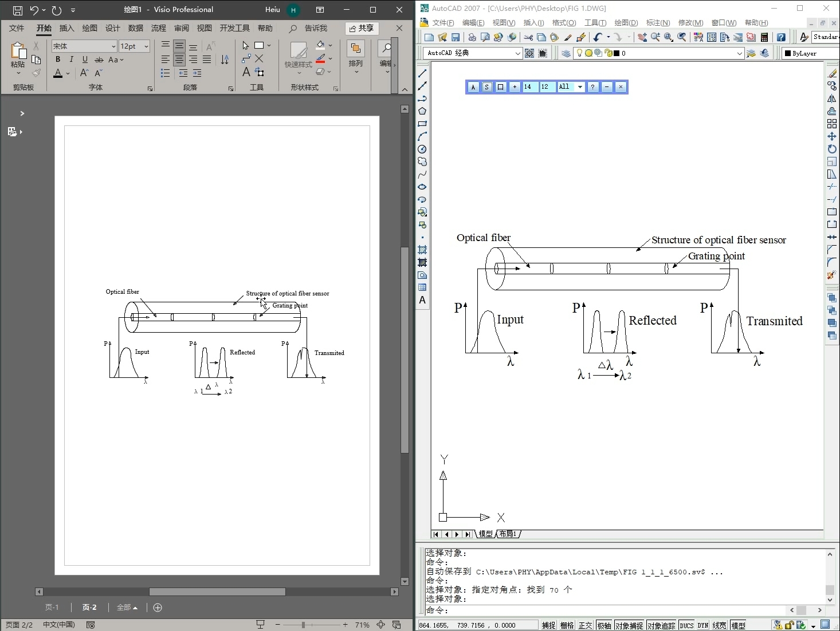
Task: Click the Bold button in Visio ribbon
Action: tap(58, 60)
